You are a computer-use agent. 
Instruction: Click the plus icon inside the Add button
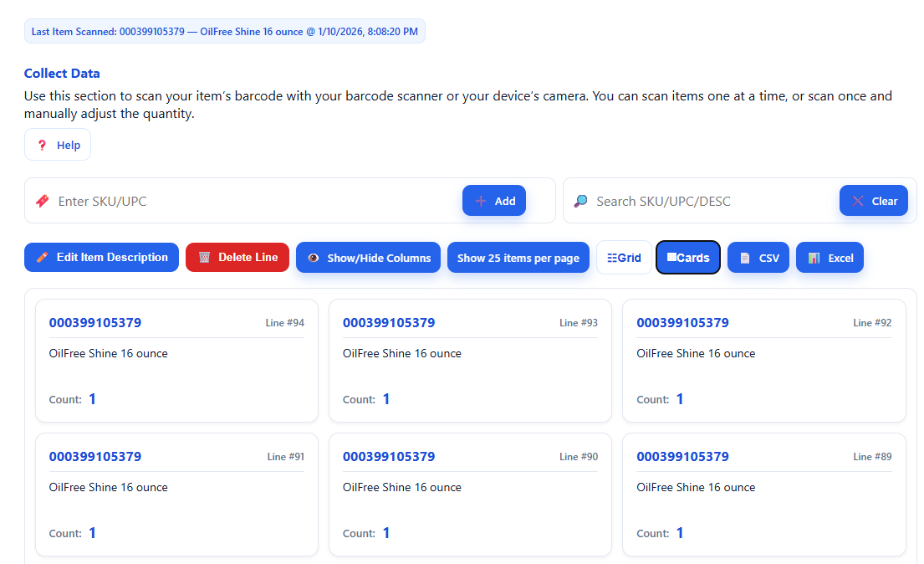point(481,200)
